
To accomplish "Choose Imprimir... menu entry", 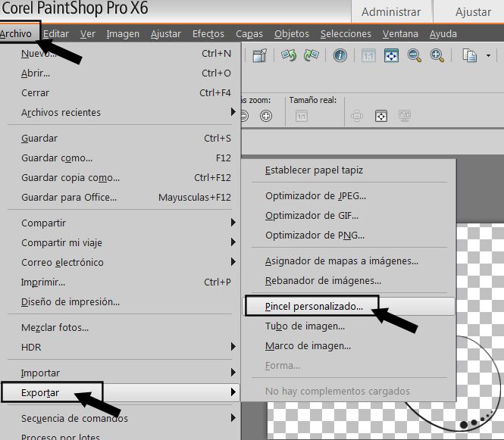I will coord(121,282).
